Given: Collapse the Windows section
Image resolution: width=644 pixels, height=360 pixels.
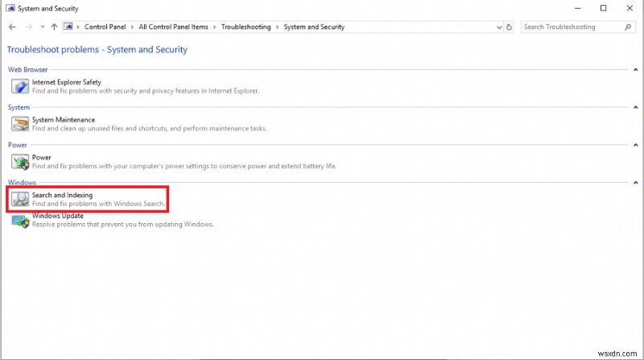Looking at the screenshot, I should pos(635,183).
